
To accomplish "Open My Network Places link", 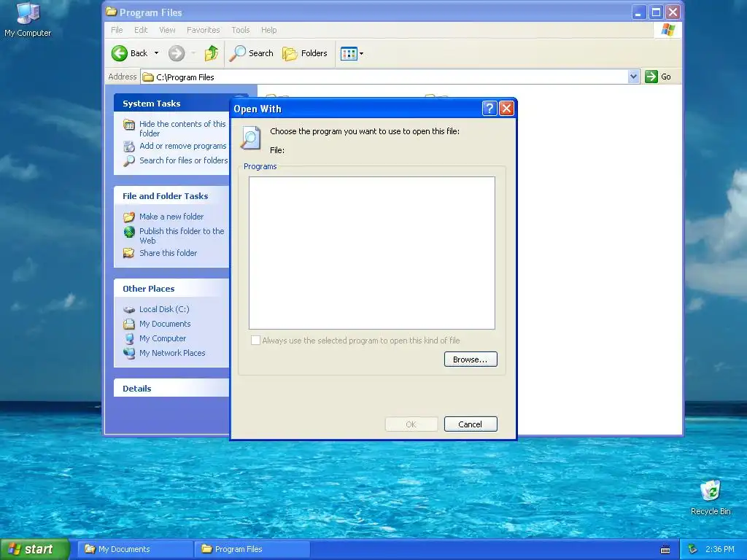I will click(x=172, y=353).
